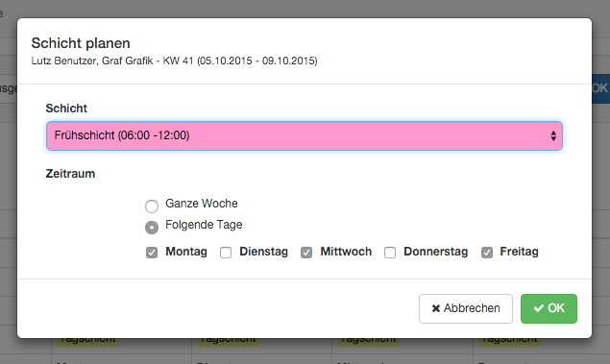Click the X icon inside Abbrechen

[436, 309]
